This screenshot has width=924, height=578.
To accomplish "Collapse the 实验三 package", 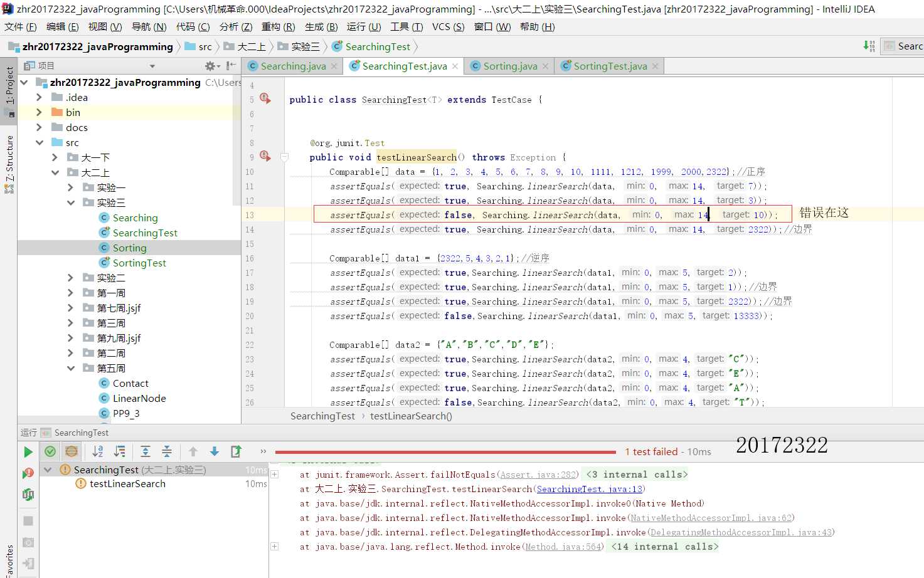I will click(70, 202).
